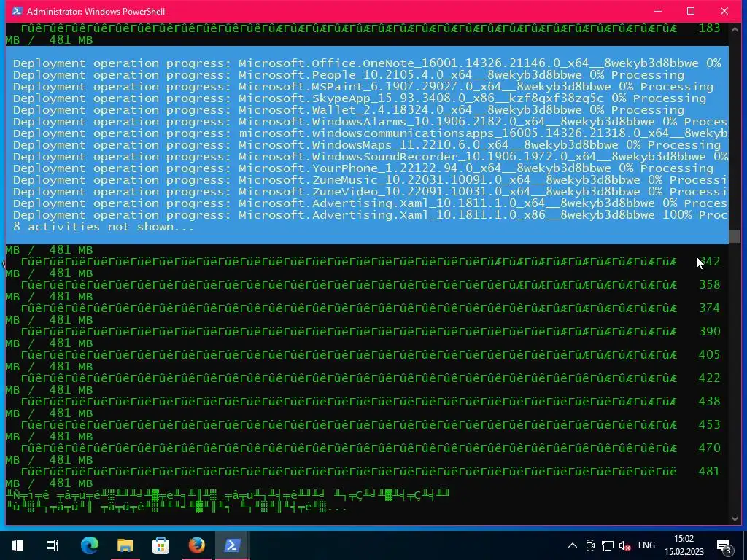Click the PowerShell icon in the title bar

pyautogui.click(x=18, y=11)
